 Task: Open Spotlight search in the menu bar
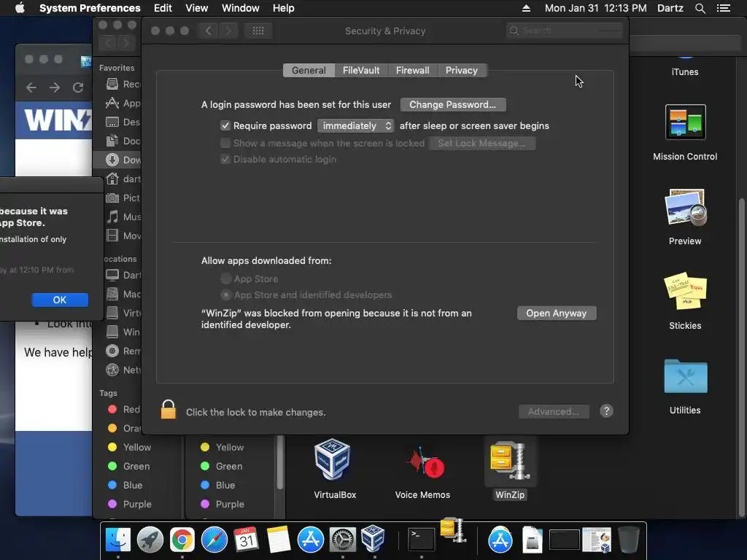(700, 8)
